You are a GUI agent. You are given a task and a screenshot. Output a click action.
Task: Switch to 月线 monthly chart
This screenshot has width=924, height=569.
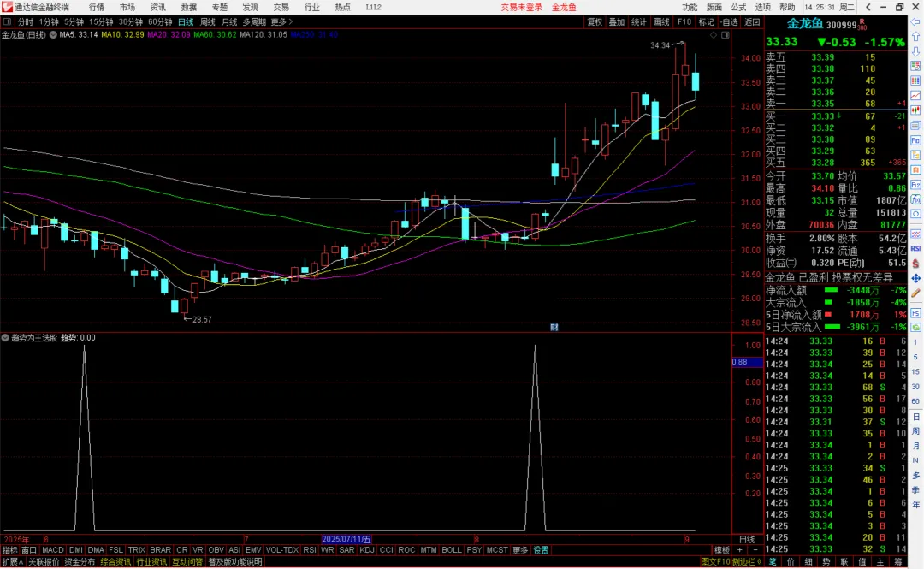click(x=229, y=21)
